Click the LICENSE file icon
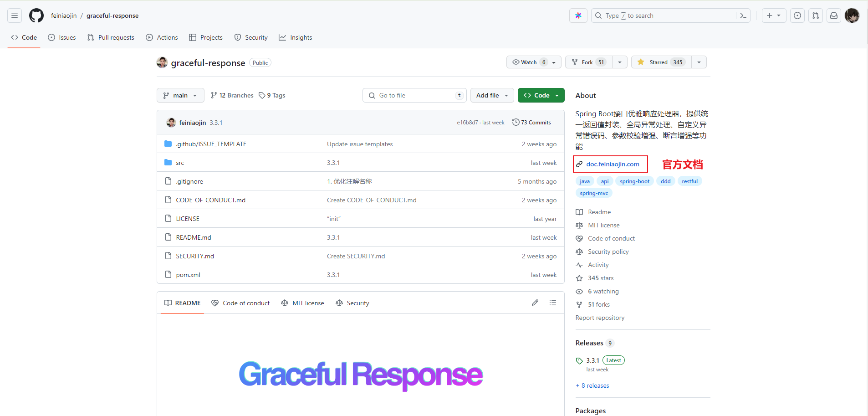Screen dimensions: 868x416 click(168, 218)
